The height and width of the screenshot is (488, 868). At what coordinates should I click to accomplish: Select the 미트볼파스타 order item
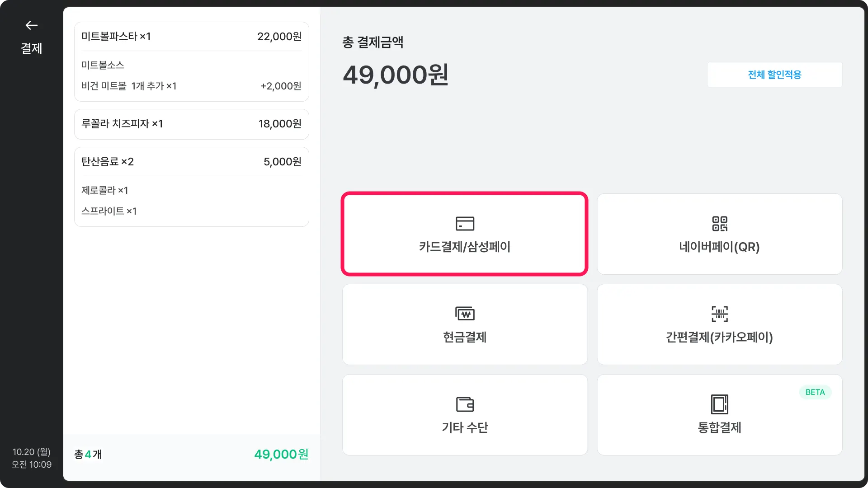coord(116,37)
